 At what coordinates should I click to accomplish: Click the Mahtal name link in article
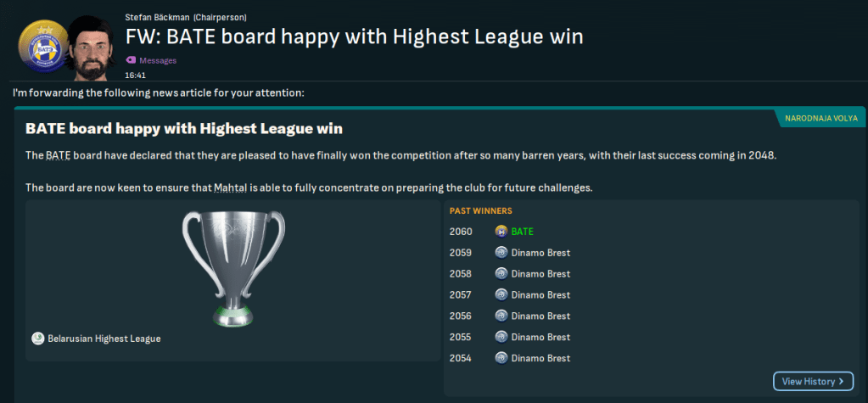coord(231,188)
